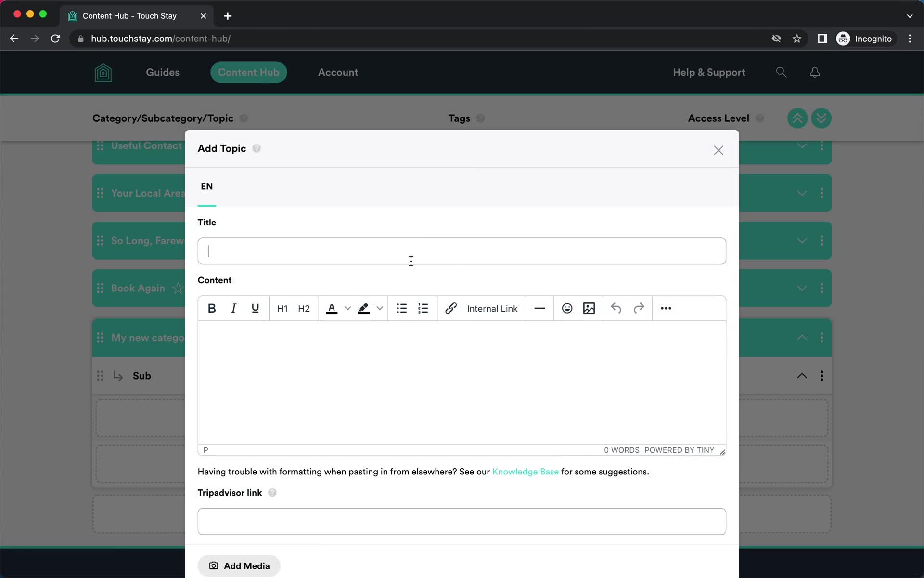Apply H1 heading formatting
The height and width of the screenshot is (578, 924).
coord(282,308)
